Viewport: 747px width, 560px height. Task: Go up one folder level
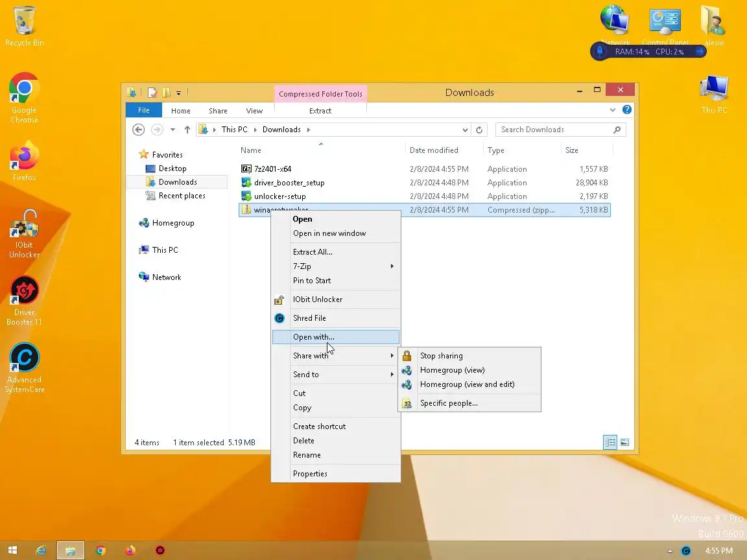tap(187, 130)
